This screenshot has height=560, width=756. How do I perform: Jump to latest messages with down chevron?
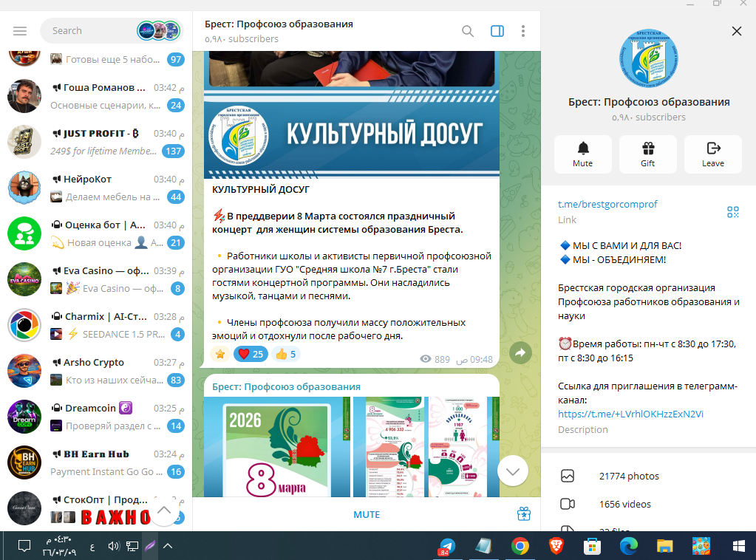click(513, 471)
